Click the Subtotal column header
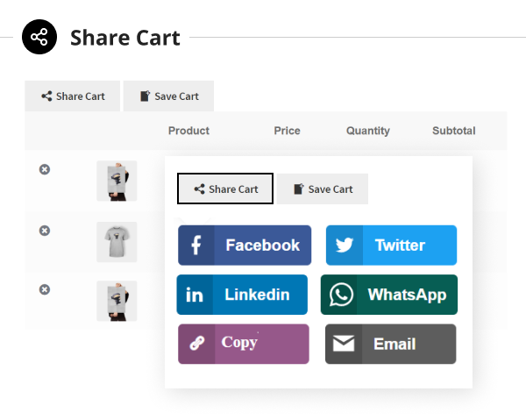526x420 pixels. [453, 131]
